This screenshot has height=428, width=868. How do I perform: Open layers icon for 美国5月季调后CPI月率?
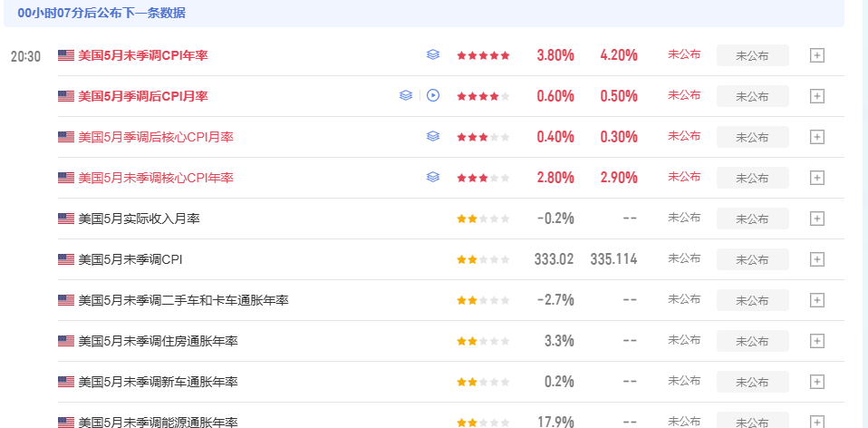[x=406, y=95]
